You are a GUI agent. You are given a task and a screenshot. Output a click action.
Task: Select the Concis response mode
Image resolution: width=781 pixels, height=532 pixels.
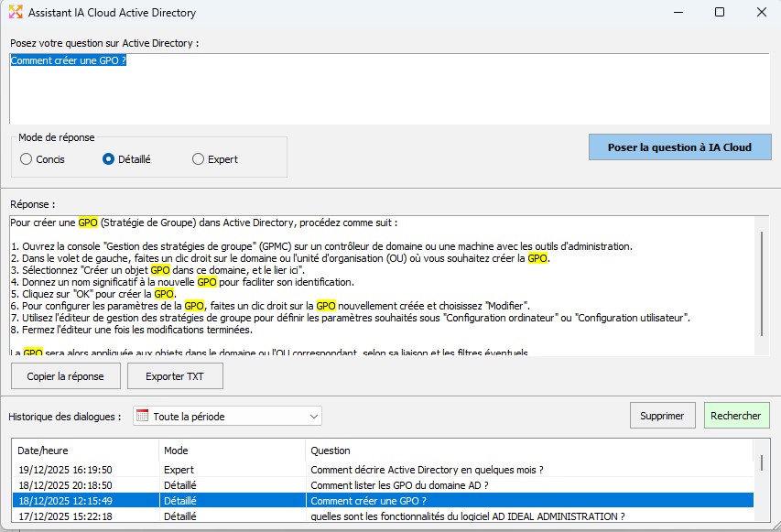point(26,159)
